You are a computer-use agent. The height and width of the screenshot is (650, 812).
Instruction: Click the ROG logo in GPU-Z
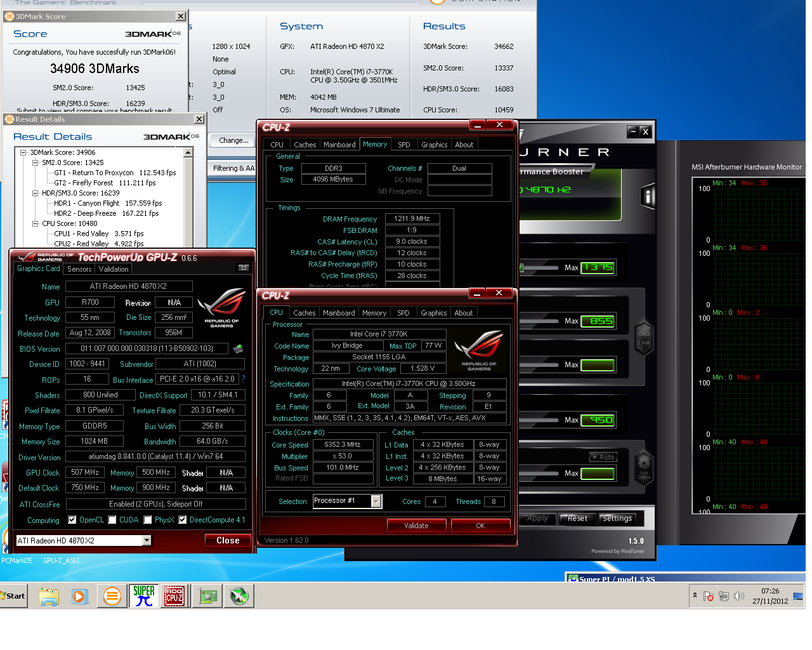pos(221,308)
